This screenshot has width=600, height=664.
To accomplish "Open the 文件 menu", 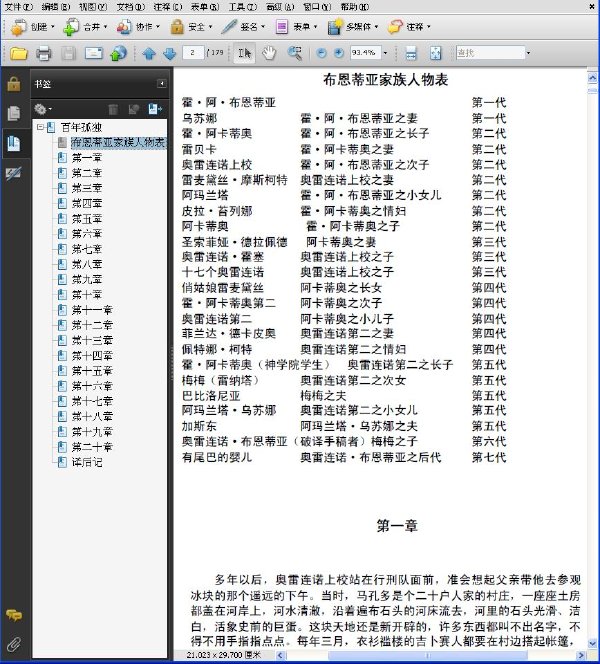I will (19, 7).
